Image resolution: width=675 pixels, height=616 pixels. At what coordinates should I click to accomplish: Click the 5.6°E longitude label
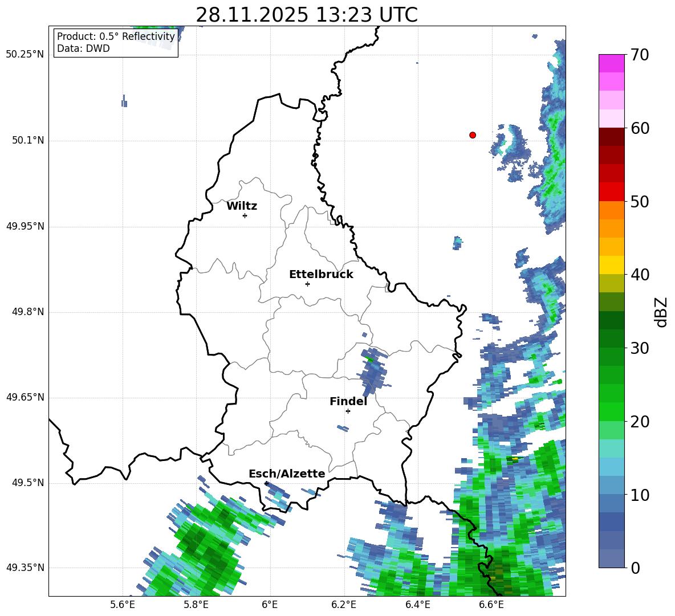[123, 605]
